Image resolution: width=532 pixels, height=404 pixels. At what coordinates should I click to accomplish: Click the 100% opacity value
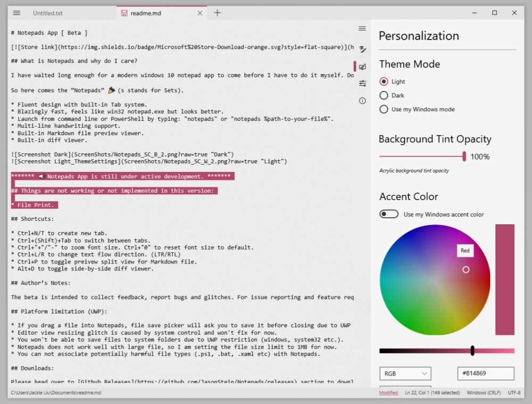pos(480,156)
